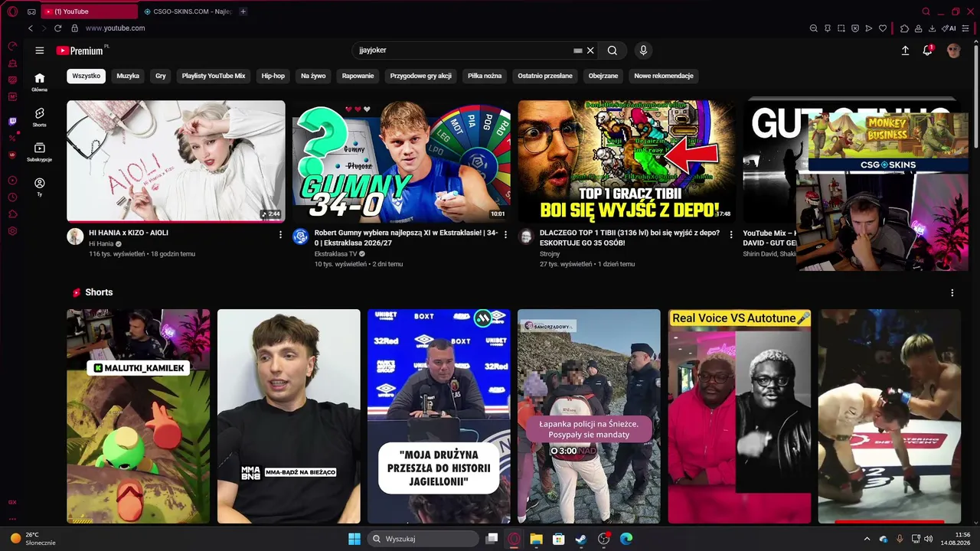980x551 pixels.
Task: Reload the page in the browser
Action: (57, 28)
